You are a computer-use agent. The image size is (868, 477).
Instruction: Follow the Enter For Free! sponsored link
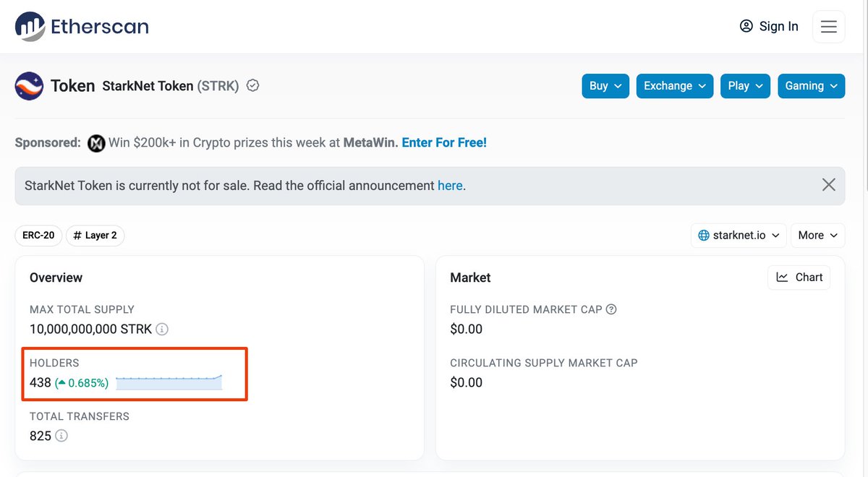tap(444, 143)
